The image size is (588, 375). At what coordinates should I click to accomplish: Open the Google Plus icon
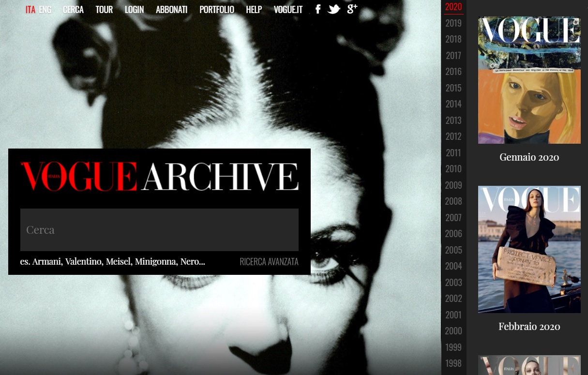click(x=352, y=9)
